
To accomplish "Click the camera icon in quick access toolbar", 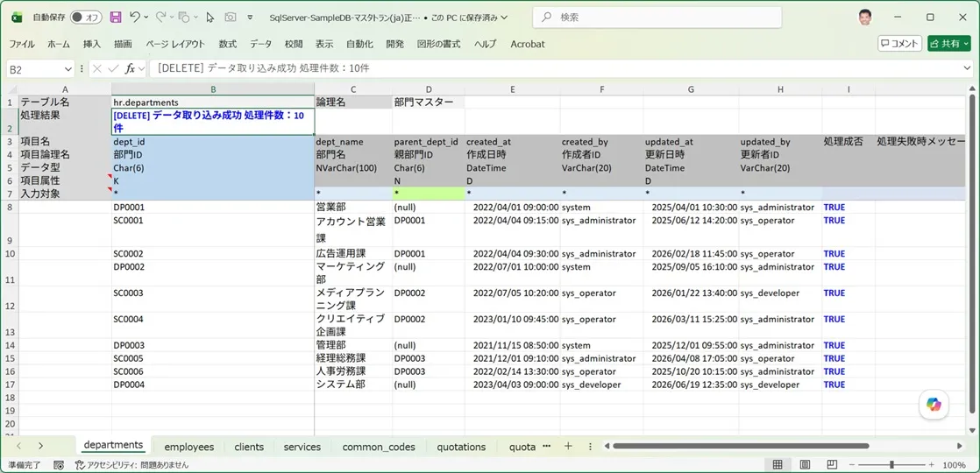I will tap(230, 18).
